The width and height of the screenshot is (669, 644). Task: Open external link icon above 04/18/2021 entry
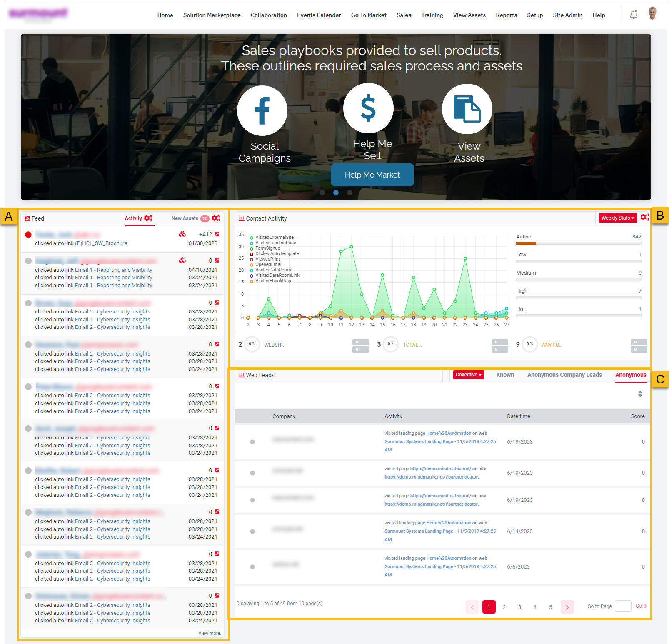point(217,261)
